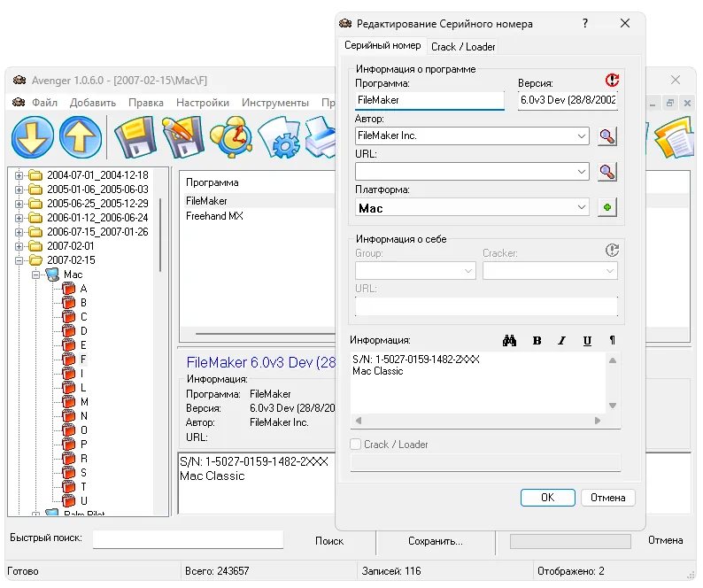Screen dimensions: 703x588
Task: Click the Сохранить... button
Action: coord(436,541)
